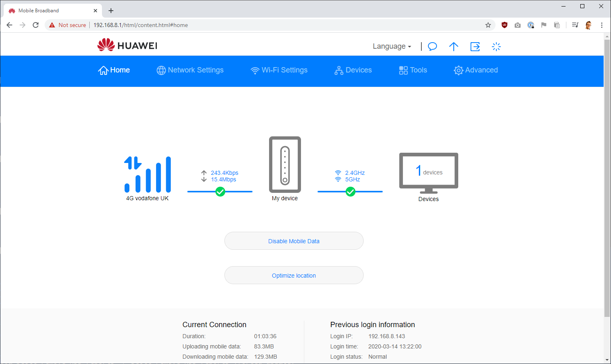Bookmark this page with star icon
This screenshot has height=364, width=611.
point(488,25)
